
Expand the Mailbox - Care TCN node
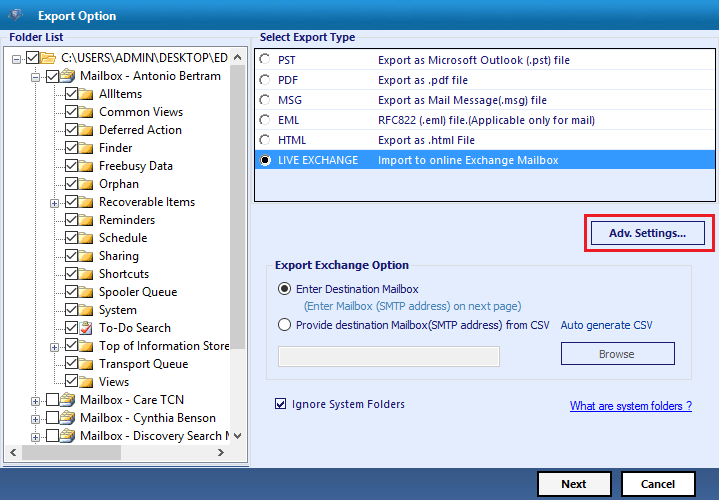(35, 401)
